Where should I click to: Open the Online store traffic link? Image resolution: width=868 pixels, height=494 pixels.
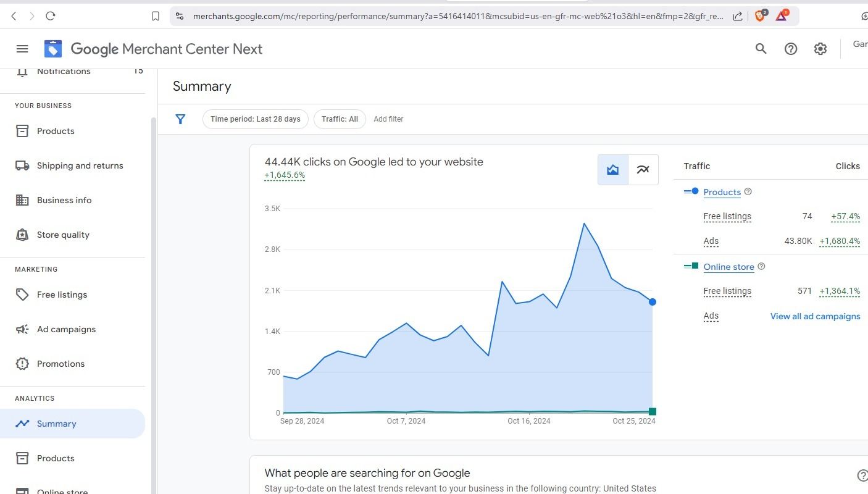click(x=728, y=267)
